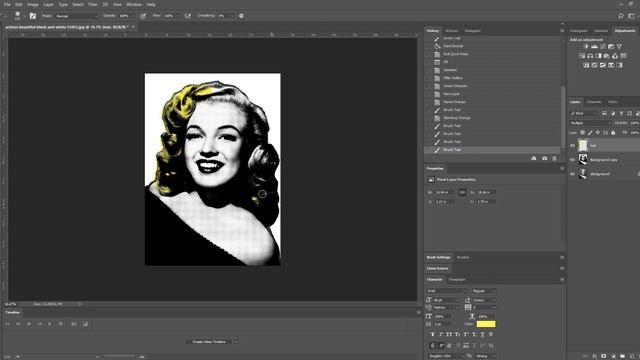
Task: Open the brush Mode dropdown
Action: click(77, 16)
